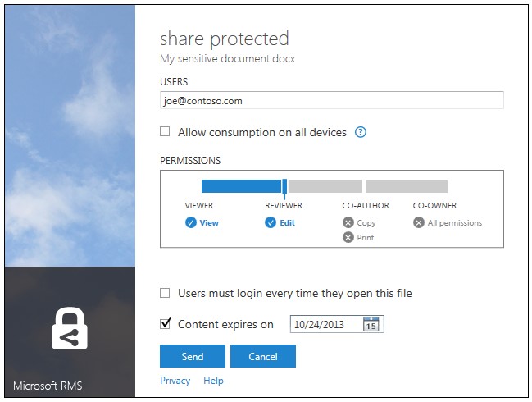532x402 pixels.
Task: Select the Viewer permission level segment
Action: click(241, 186)
